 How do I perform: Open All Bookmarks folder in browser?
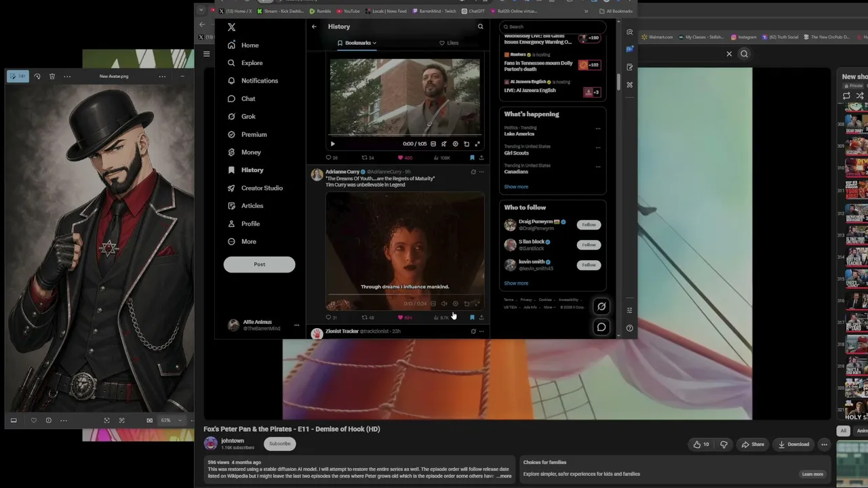(x=616, y=11)
